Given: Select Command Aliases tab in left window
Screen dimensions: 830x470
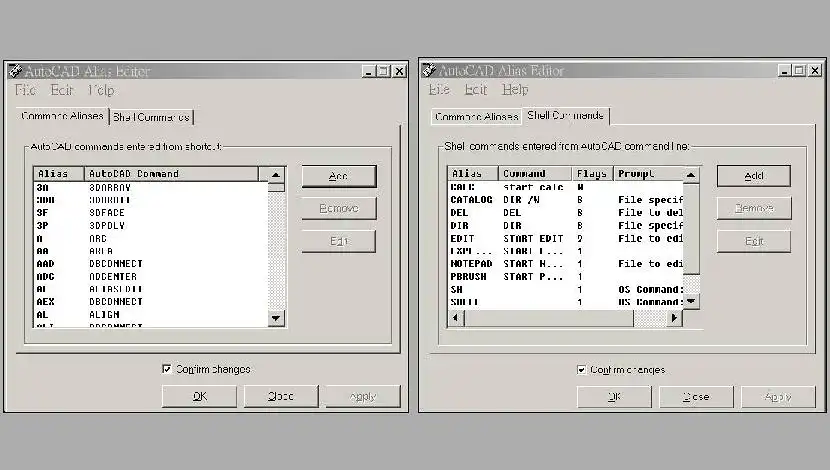Looking at the screenshot, I should 62,116.
